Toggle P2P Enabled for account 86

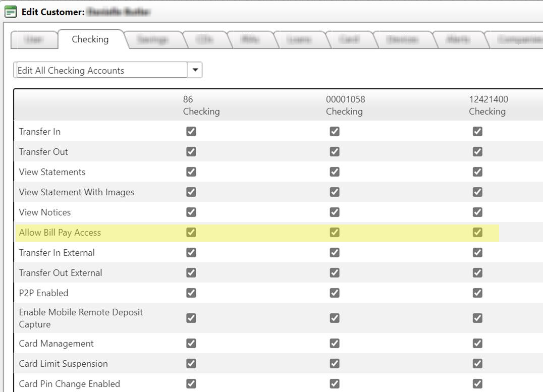coord(191,293)
